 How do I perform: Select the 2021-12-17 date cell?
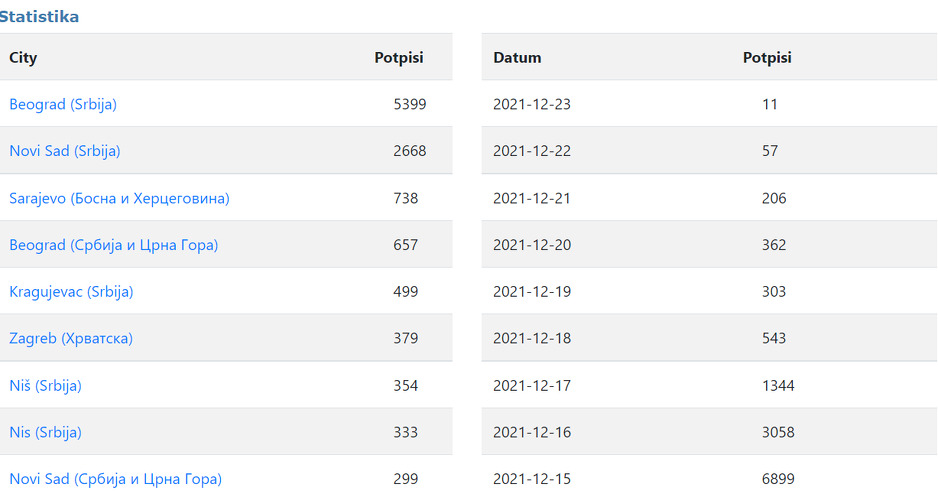point(532,385)
